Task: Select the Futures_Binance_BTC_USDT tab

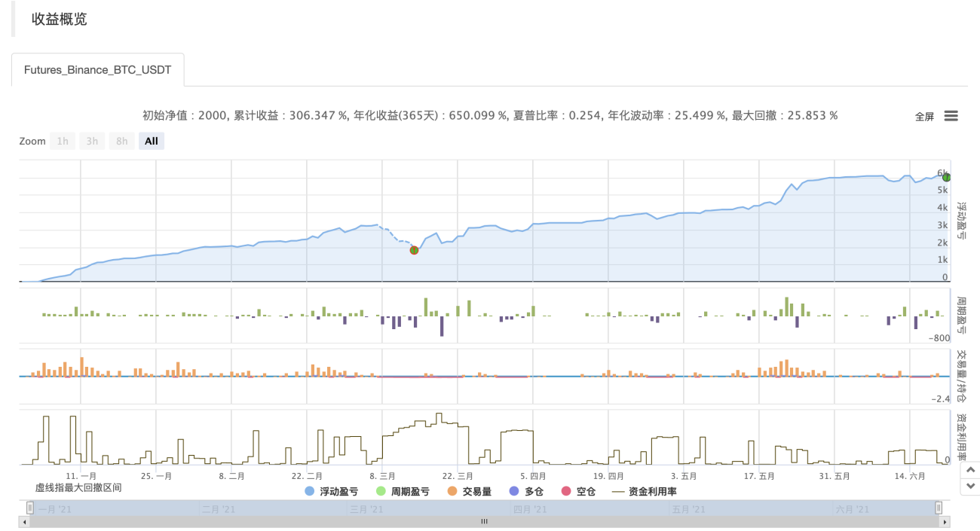Action: point(98,70)
